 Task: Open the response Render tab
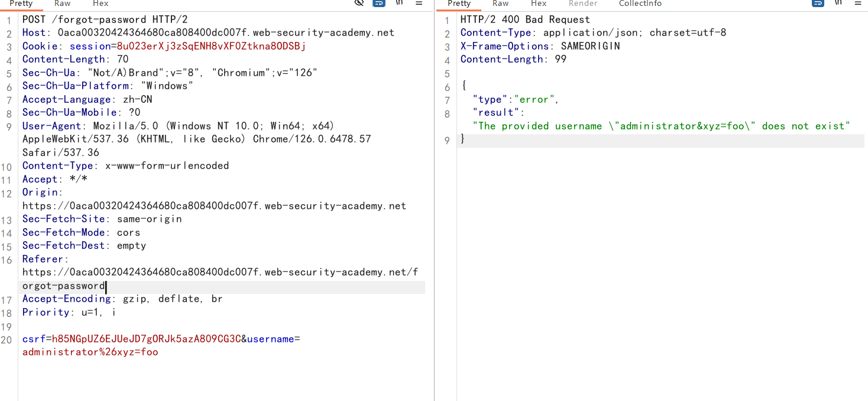582,4
